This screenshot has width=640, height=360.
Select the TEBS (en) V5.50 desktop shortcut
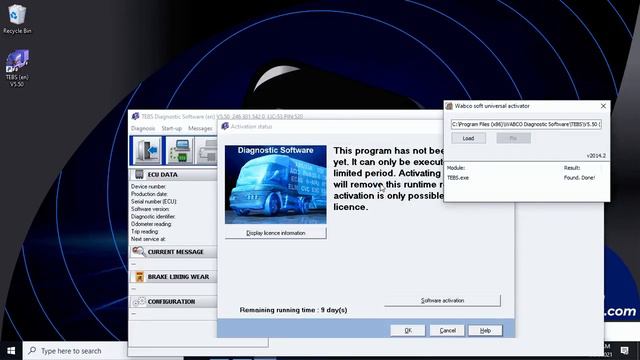(17, 68)
